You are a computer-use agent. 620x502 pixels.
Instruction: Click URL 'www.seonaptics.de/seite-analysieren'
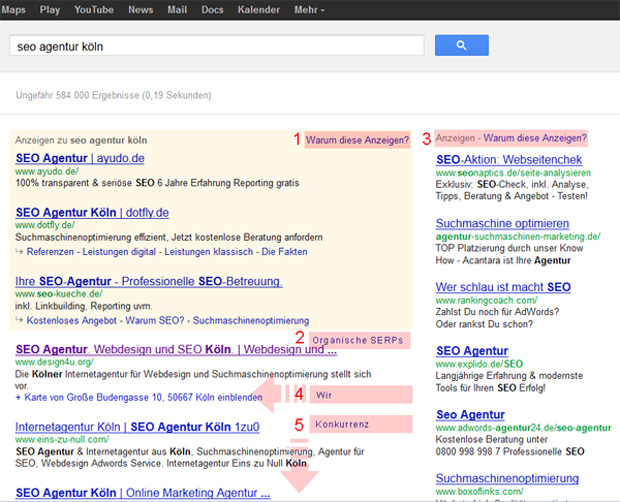pos(513,173)
